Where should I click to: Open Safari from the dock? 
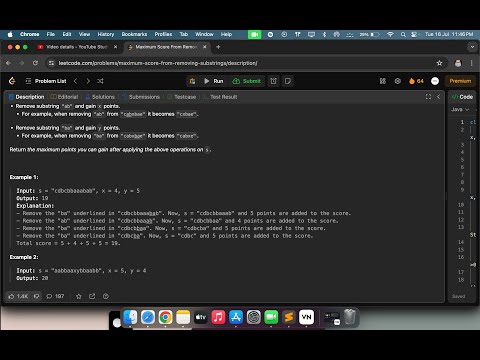click(x=148, y=317)
